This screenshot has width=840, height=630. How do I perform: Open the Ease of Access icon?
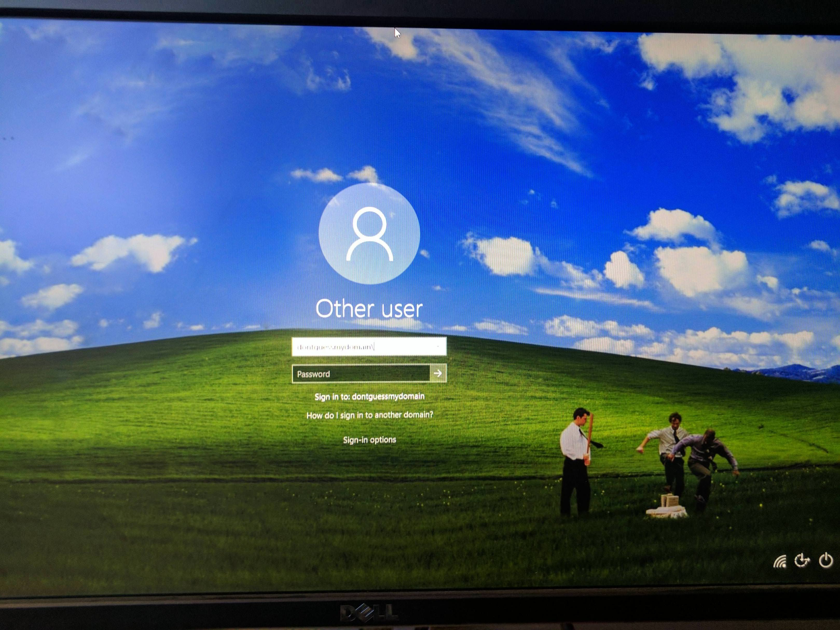[x=802, y=560]
